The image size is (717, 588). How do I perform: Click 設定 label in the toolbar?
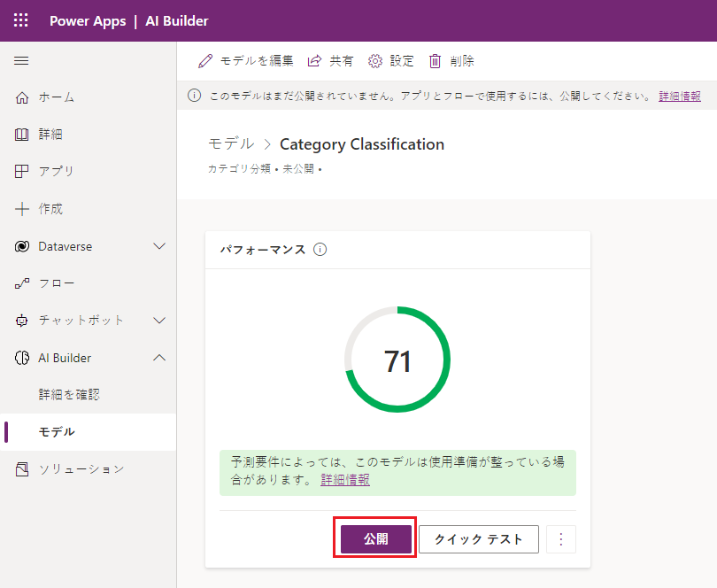[x=402, y=61]
